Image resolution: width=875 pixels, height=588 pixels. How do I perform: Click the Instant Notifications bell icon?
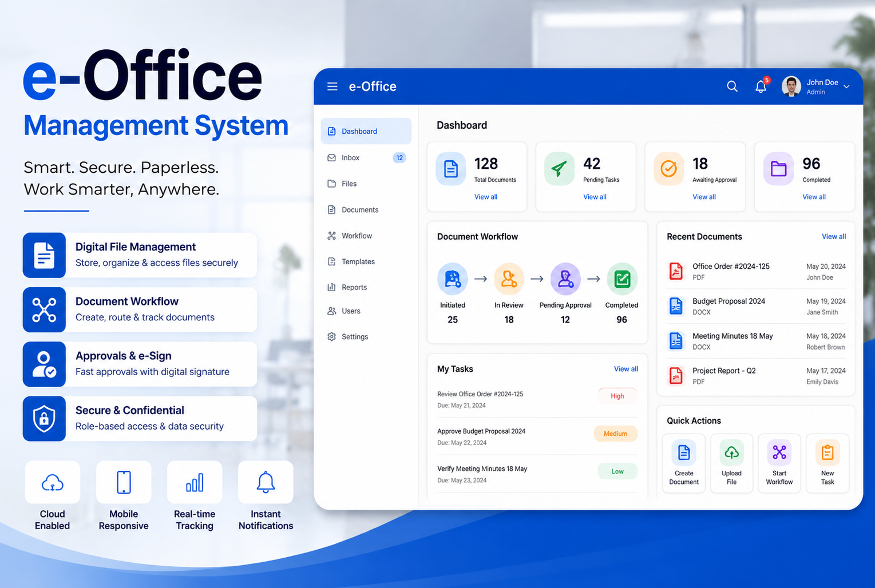tap(266, 483)
